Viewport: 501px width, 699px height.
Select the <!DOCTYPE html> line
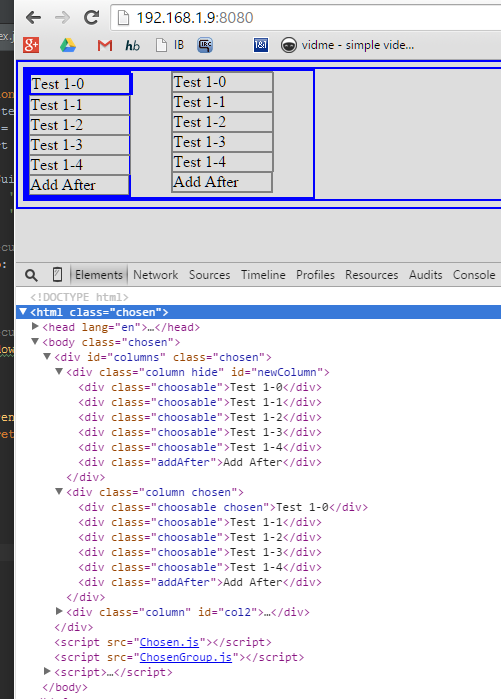(x=79, y=297)
